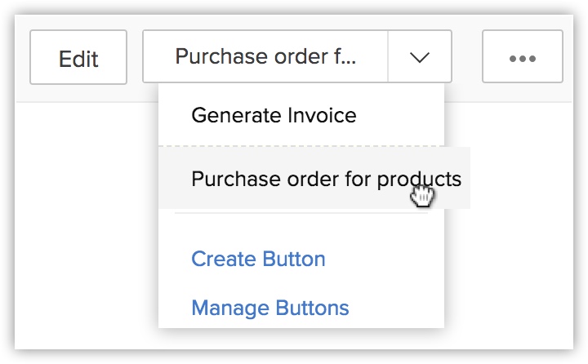
Task: Go to Manage Buttons
Action: (x=269, y=308)
